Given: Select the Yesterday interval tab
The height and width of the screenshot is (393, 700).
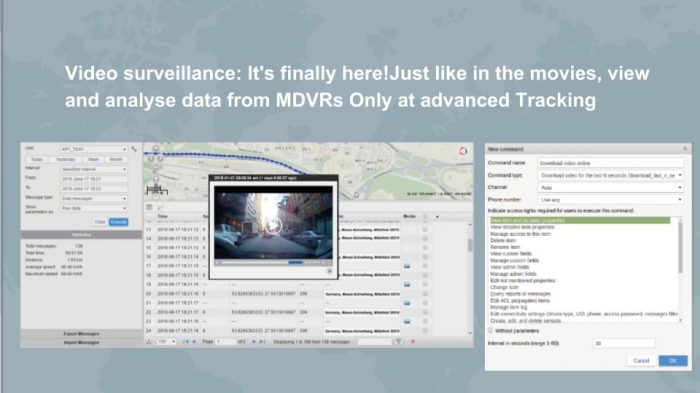Looking at the screenshot, I should point(66,159).
